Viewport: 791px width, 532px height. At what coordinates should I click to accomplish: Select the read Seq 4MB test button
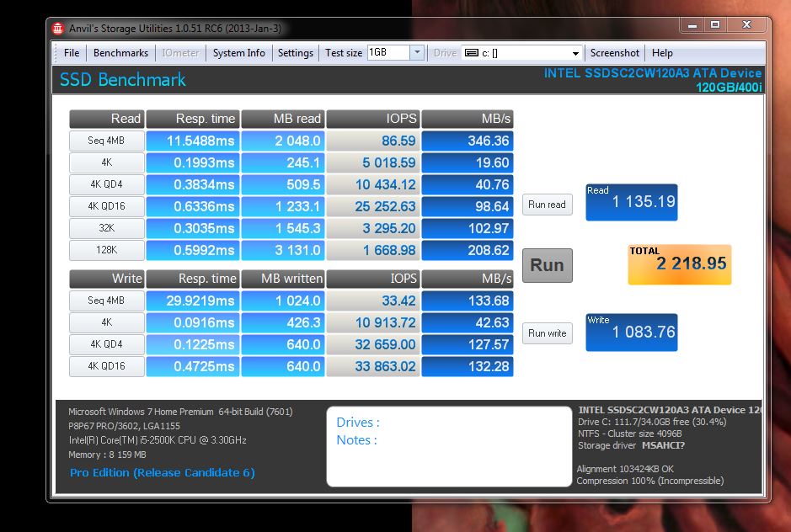point(106,141)
